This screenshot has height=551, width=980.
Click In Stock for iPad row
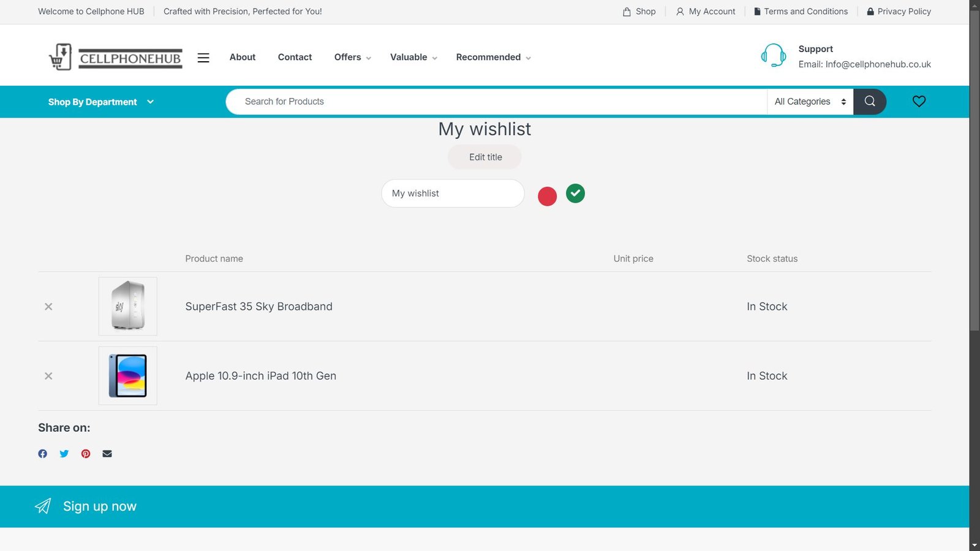pyautogui.click(x=767, y=376)
